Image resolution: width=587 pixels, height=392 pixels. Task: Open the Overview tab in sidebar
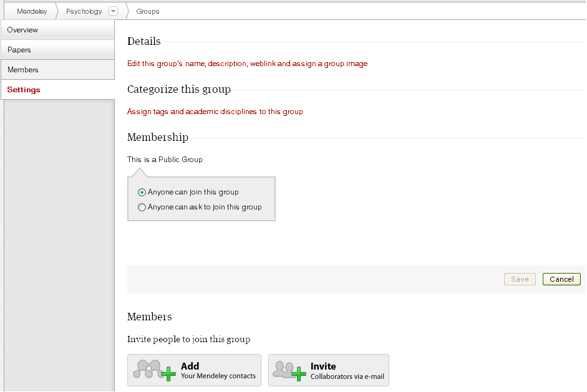57,30
